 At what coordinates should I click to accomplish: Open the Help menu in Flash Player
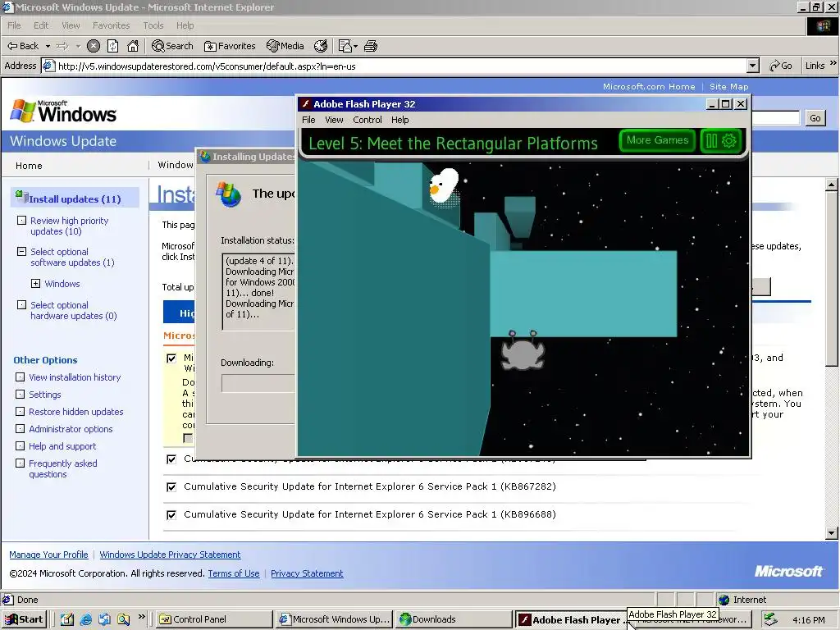coord(399,120)
